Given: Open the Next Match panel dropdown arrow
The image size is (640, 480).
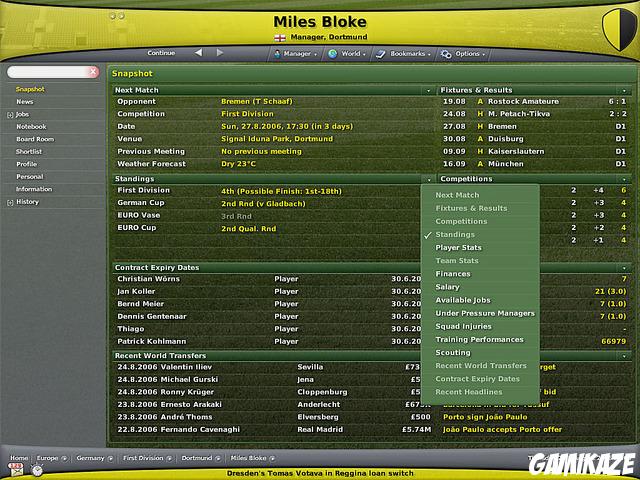Looking at the screenshot, I should click(429, 91).
